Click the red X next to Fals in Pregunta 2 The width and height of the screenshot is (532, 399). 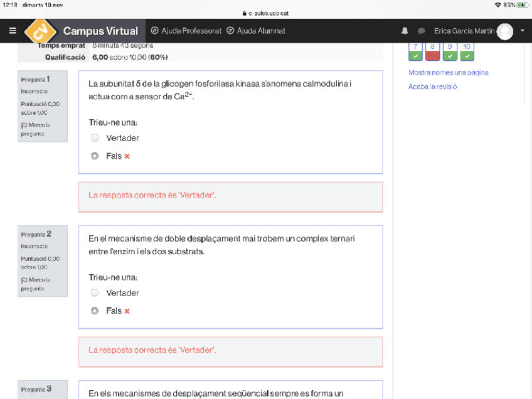point(127,311)
